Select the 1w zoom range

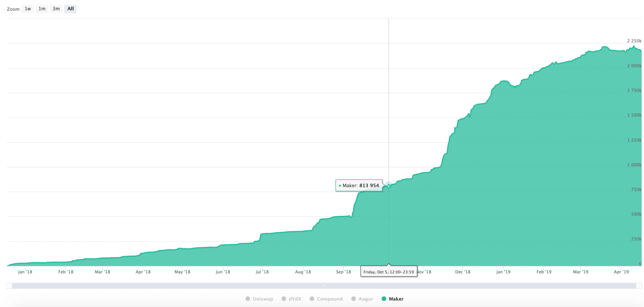[27, 9]
